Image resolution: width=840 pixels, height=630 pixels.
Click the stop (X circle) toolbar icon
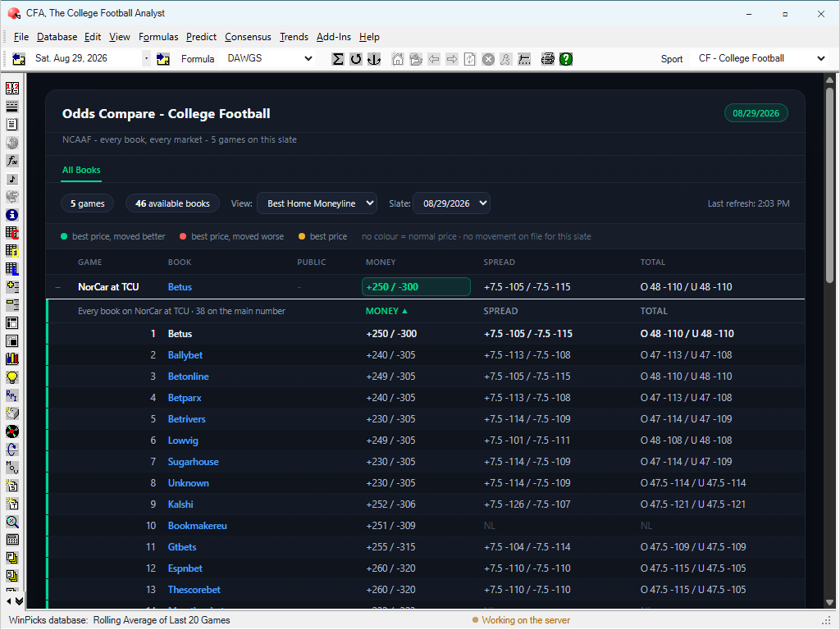488,59
